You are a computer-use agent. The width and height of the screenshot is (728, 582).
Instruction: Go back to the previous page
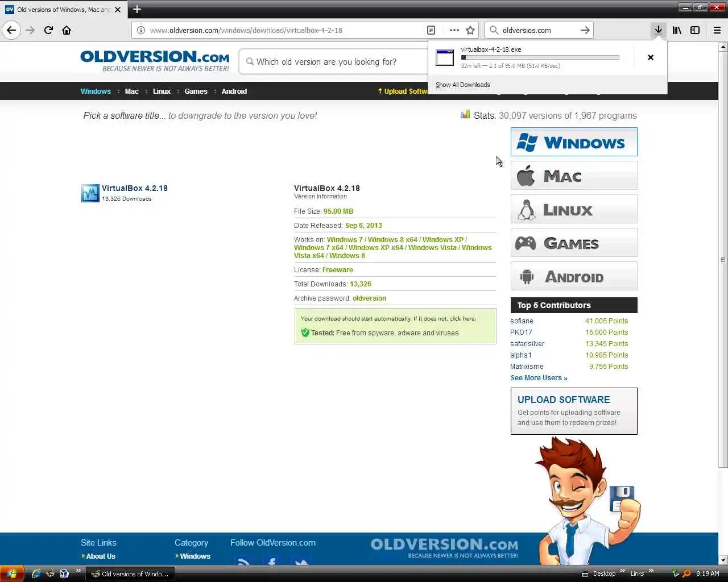pos(11,30)
